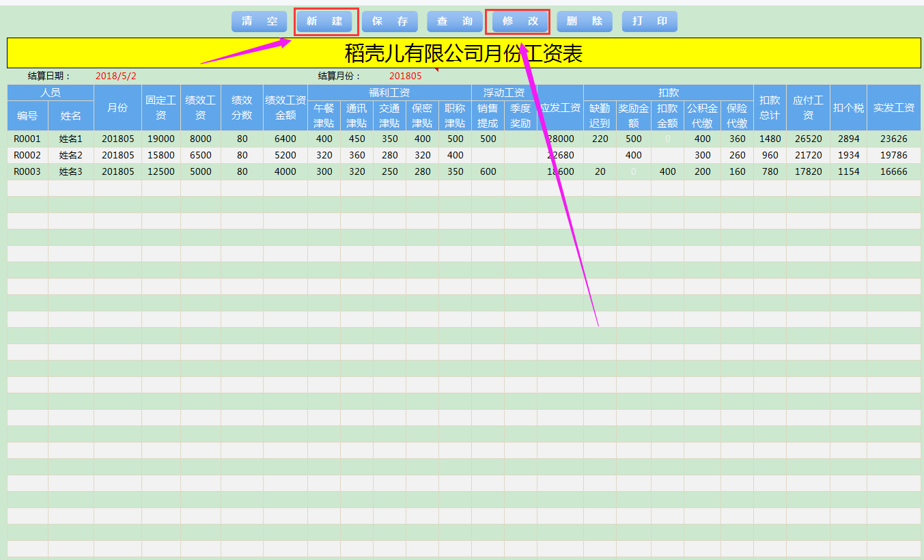Click the 打印 (Print) button
Image resolution: width=924 pixels, height=560 pixels.
[649, 21]
